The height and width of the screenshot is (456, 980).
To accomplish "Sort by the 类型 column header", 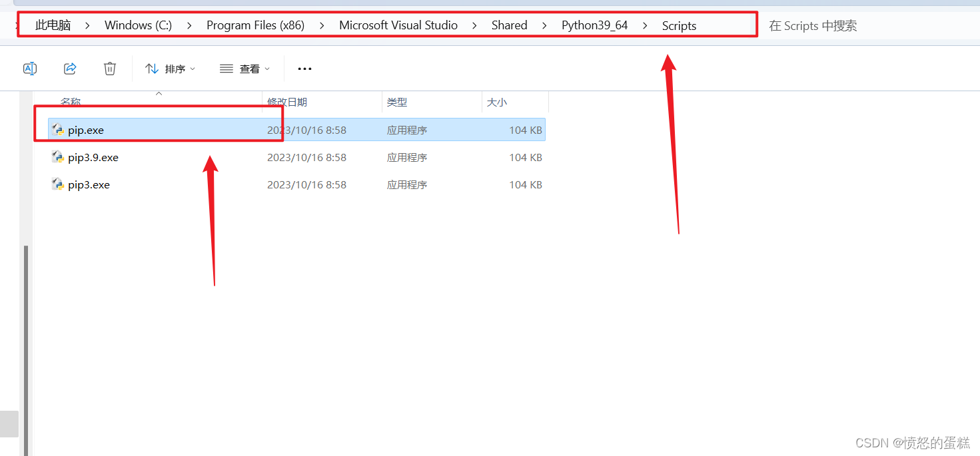I will click(x=397, y=102).
